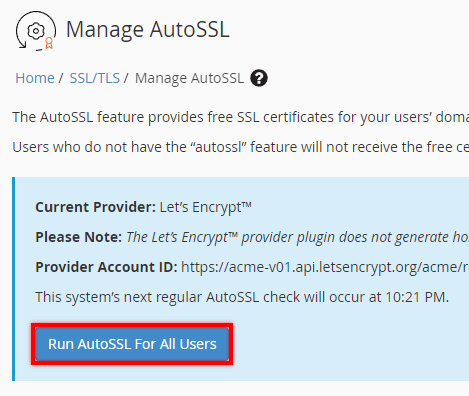This screenshot has width=469, height=396.
Task: Click the Manage AutoSSL page heading
Action: click(148, 29)
